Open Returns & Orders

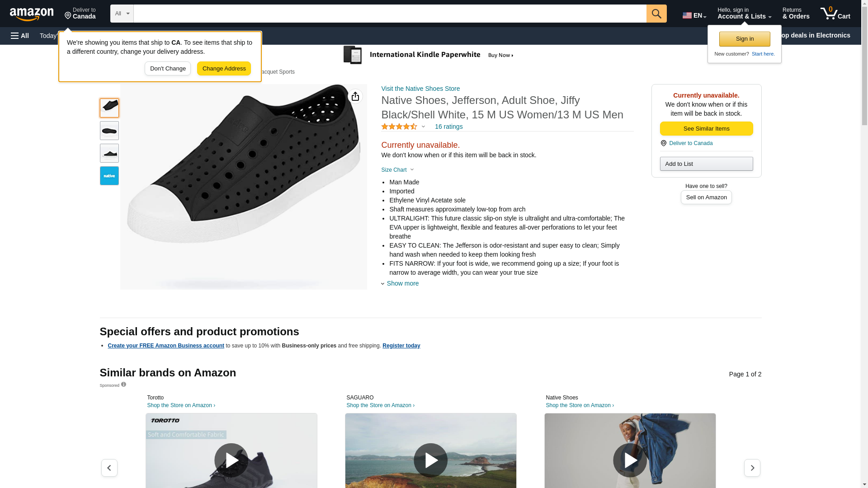coord(796,14)
